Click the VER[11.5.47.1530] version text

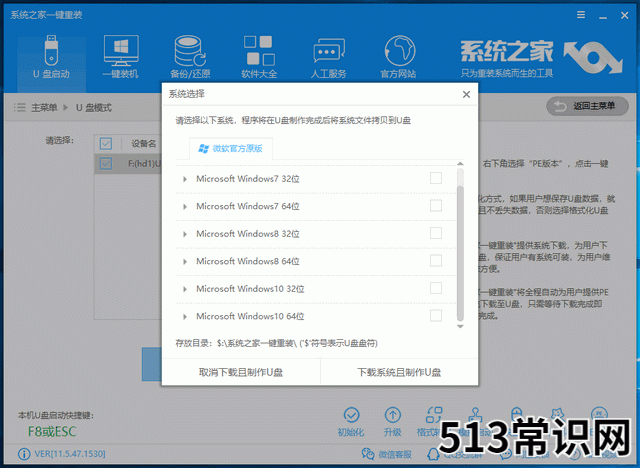[70, 454]
